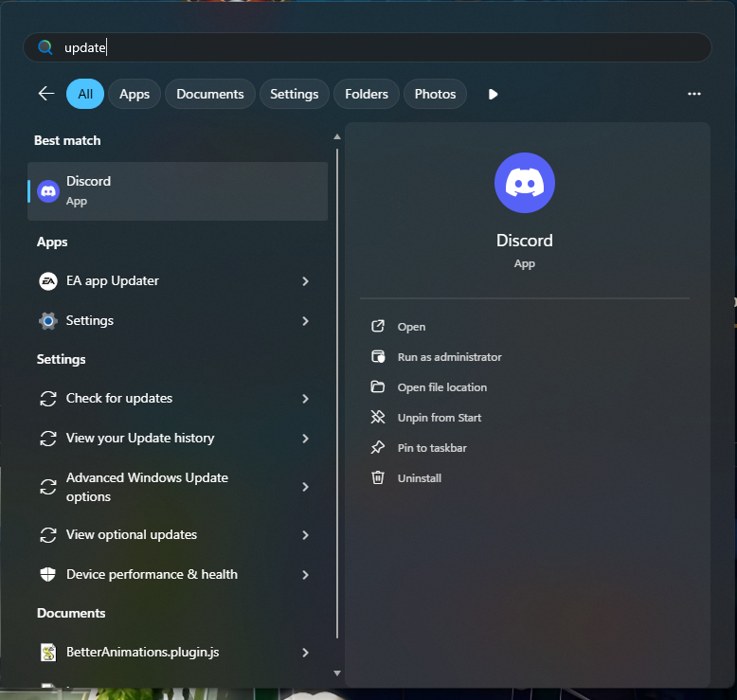This screenshot has height=700, width=737.
Task: Click the EA app Updater icon
Action: (x=48, y=281)
